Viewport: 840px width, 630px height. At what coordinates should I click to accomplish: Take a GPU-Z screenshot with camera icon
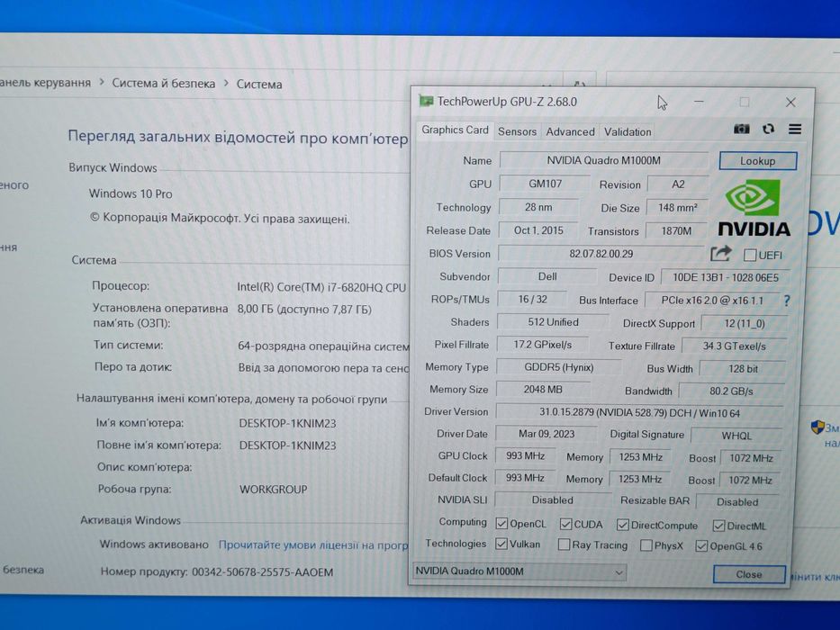(x=742, y=129)
